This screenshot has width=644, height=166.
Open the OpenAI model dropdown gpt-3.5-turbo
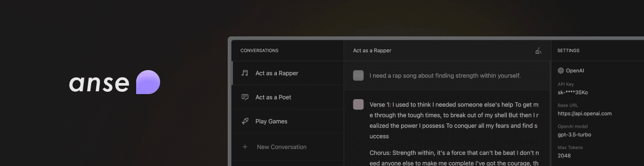pyautogui.click(x=574, y=135)
